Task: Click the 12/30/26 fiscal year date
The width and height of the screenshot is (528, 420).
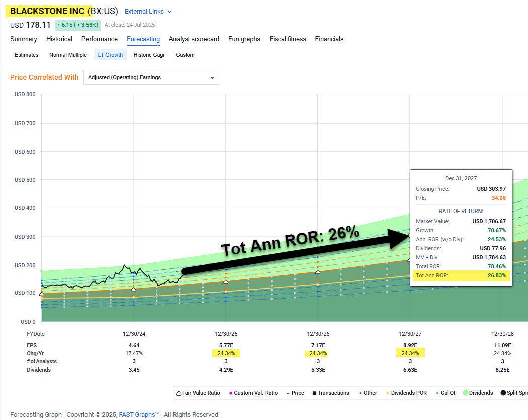Action: (318, 334)
